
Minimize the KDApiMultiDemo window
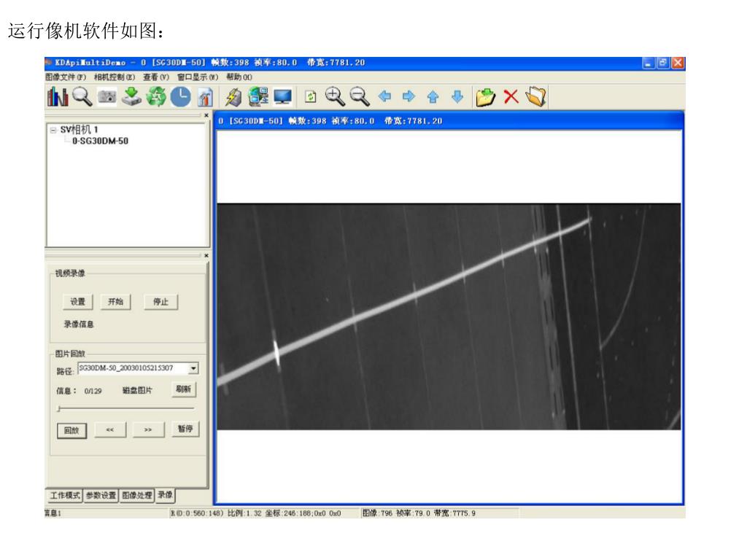point(649,63)
